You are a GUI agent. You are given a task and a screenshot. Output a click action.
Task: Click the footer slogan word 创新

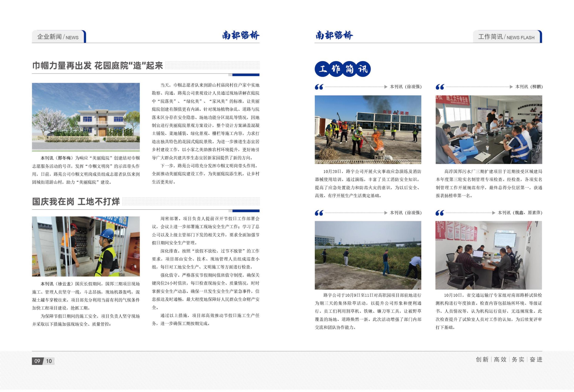point(482,359)
